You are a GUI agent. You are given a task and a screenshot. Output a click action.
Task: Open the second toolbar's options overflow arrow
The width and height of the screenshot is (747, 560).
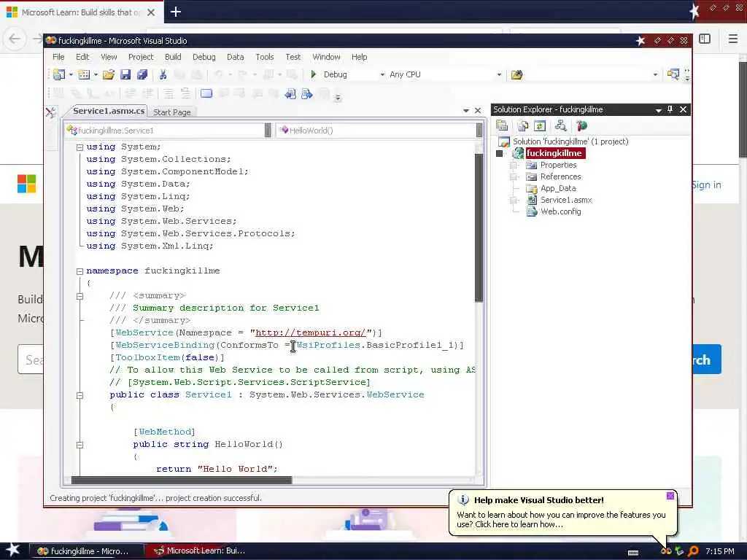337,98
